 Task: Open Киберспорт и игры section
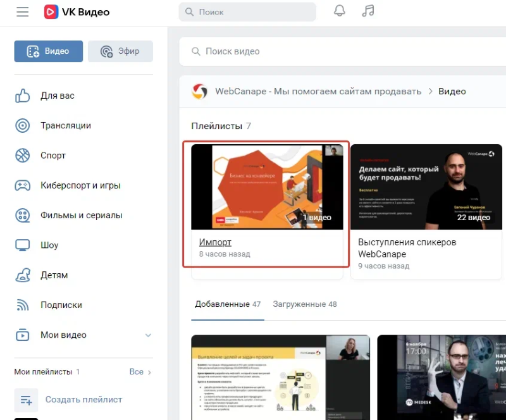click(81, 185)
